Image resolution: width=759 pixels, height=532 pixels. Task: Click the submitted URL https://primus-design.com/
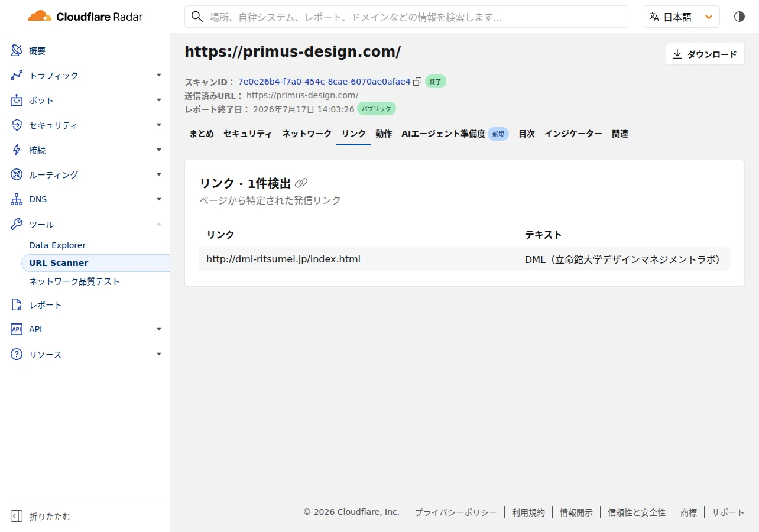coord(302,95)
